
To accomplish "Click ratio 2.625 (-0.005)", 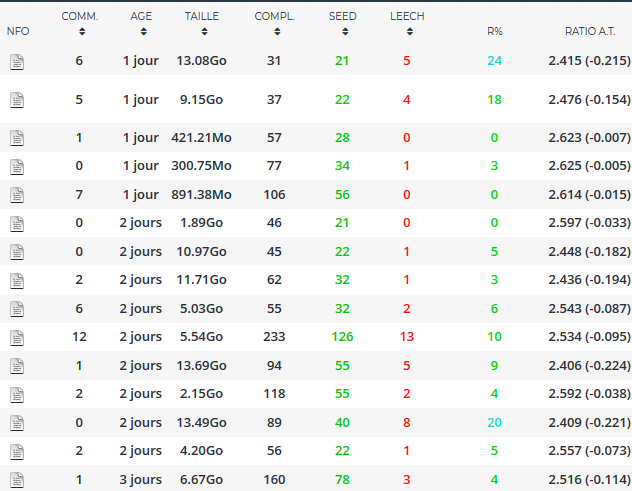I will pos(589,166).
